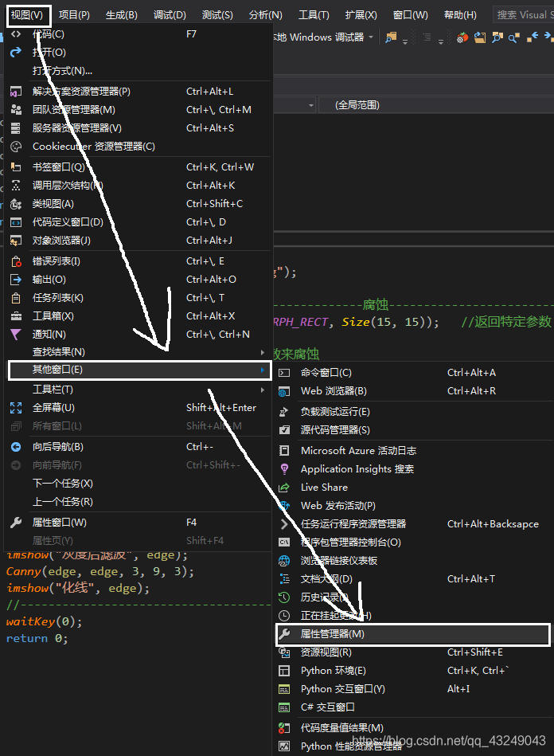Click the Microsoft Azure 活动日志 icon
This screenshot has height=756, width=554.
coord(284,450)
